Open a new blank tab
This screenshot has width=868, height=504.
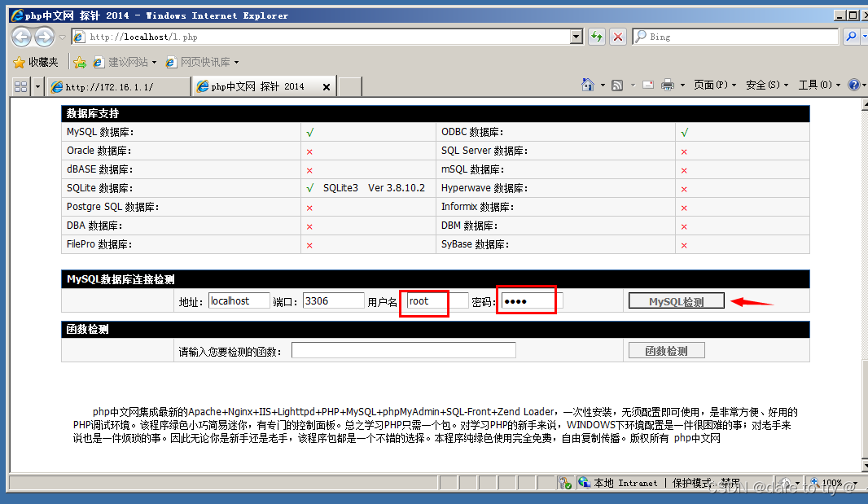pyautogui.click(x=350, y=87)
